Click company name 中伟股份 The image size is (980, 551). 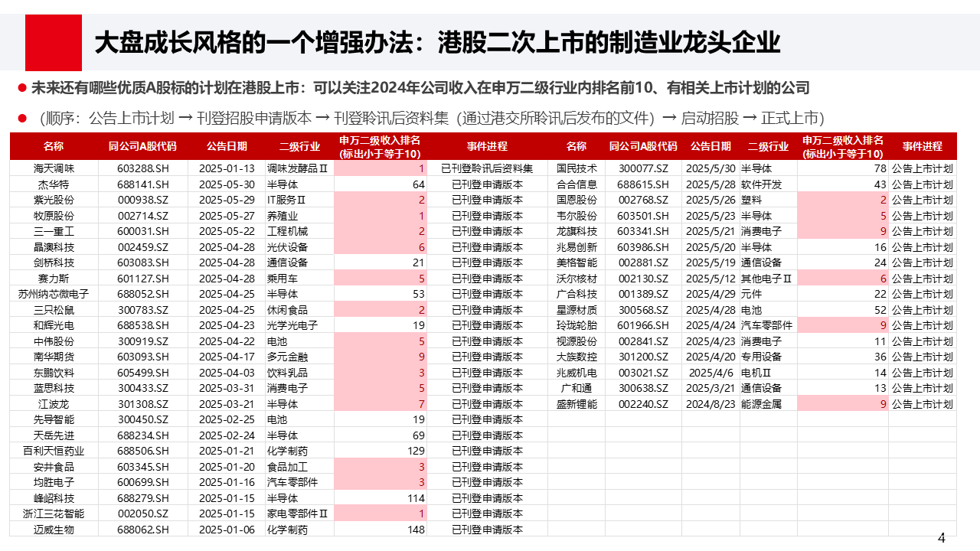click(54, 341)
